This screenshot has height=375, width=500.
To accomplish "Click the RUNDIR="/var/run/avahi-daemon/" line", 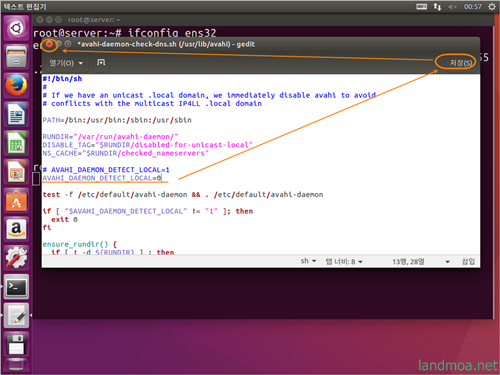I will click(x=110, y=137).
